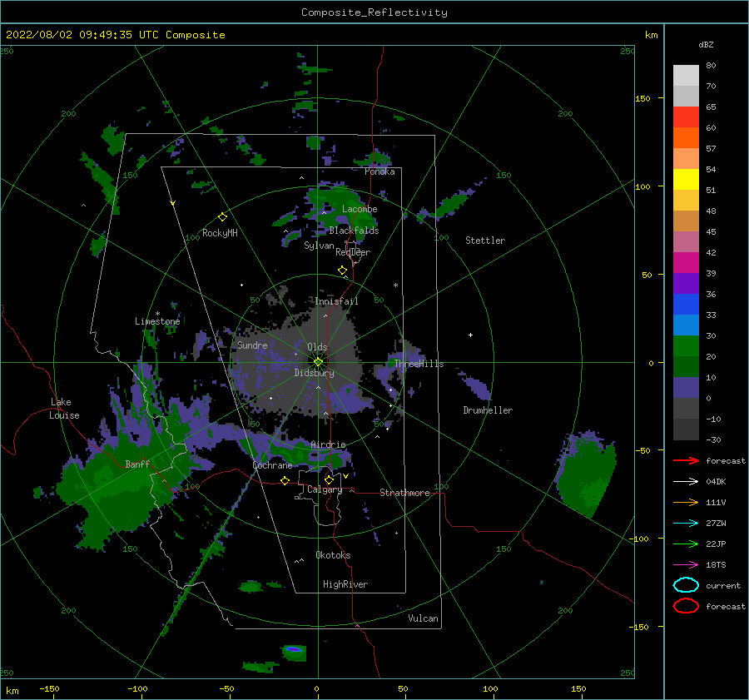Screen dimensions: 749x700
Task: Select the orange 111V arrow legend icon
Action: click(x=686, y=502)
